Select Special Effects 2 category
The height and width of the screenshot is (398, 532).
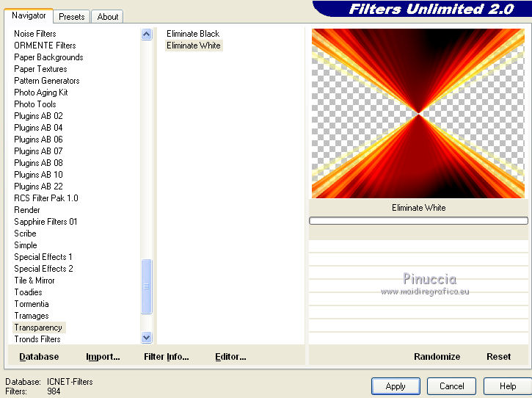click(43, 269)
